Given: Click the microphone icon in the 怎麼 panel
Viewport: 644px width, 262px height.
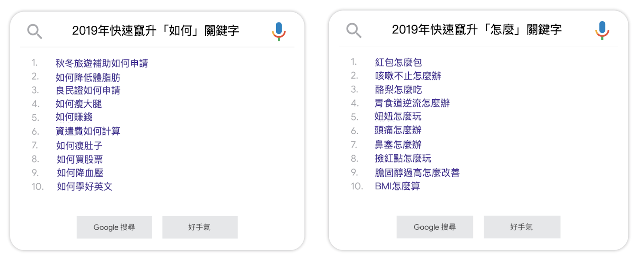Looking at the screenshot, I should [602, 30].
